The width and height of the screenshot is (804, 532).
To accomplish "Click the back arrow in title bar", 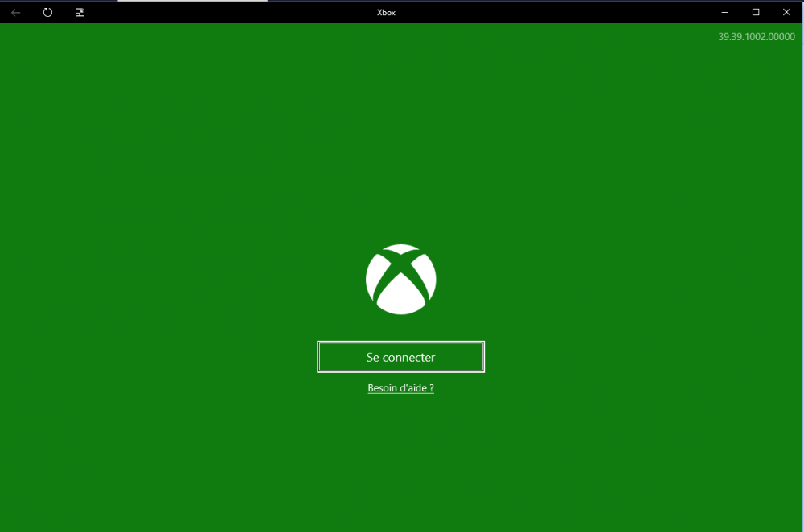I will 16,12.
